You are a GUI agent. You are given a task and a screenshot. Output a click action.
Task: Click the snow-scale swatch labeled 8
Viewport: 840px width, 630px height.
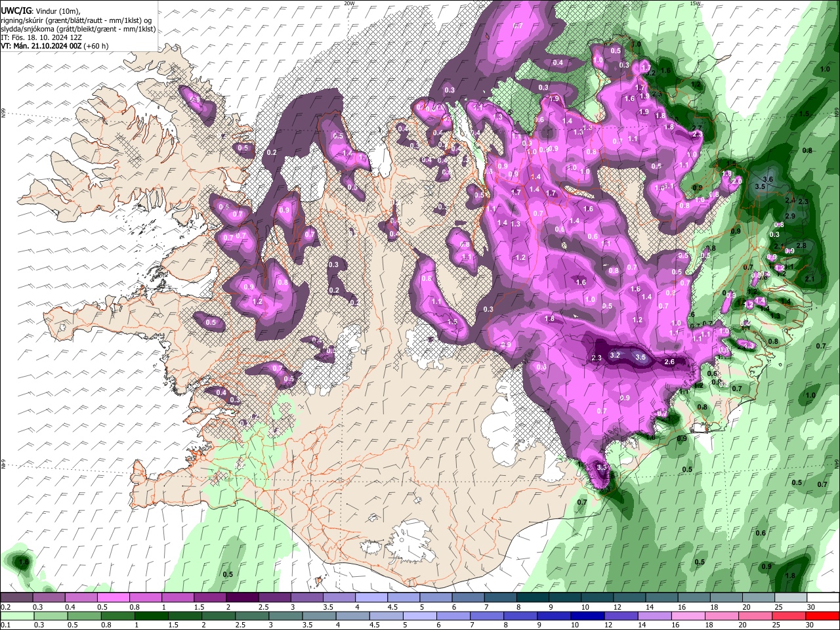[533, 598]
